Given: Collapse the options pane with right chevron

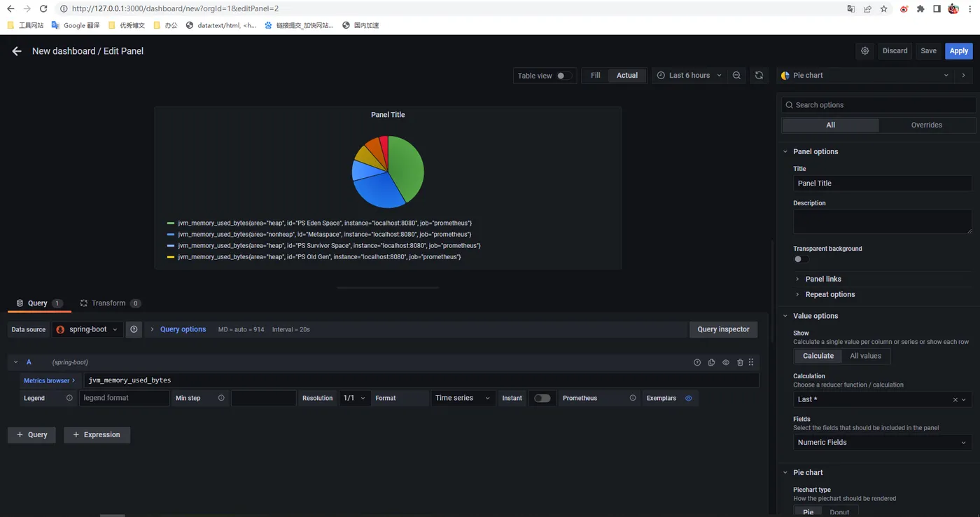Looking at the screenshot, I should point(963,76).
